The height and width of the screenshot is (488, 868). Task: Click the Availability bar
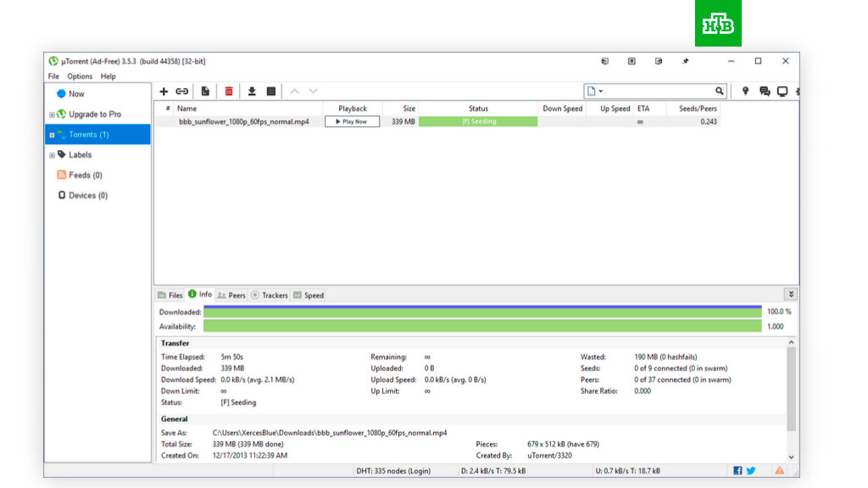tap(482, 326)
